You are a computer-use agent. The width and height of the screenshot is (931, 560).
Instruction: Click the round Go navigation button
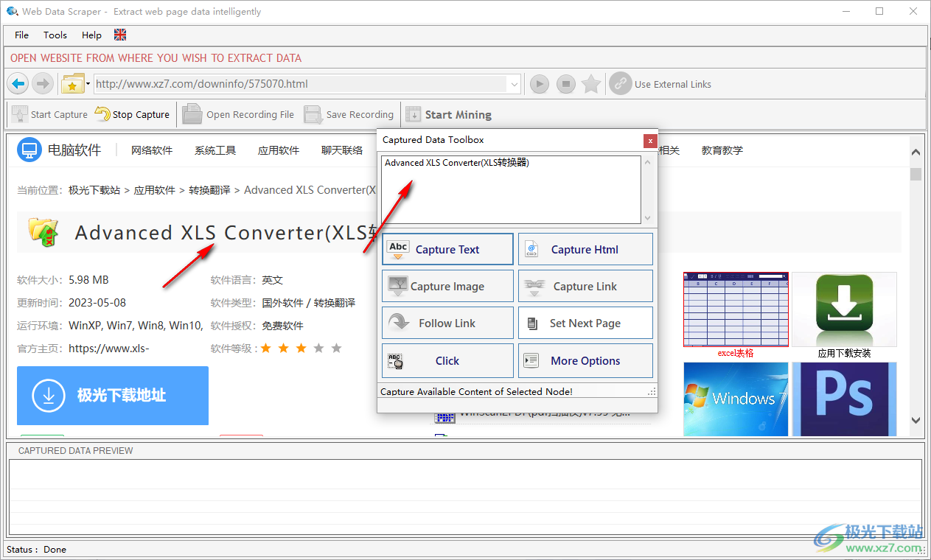click(540, 84)
